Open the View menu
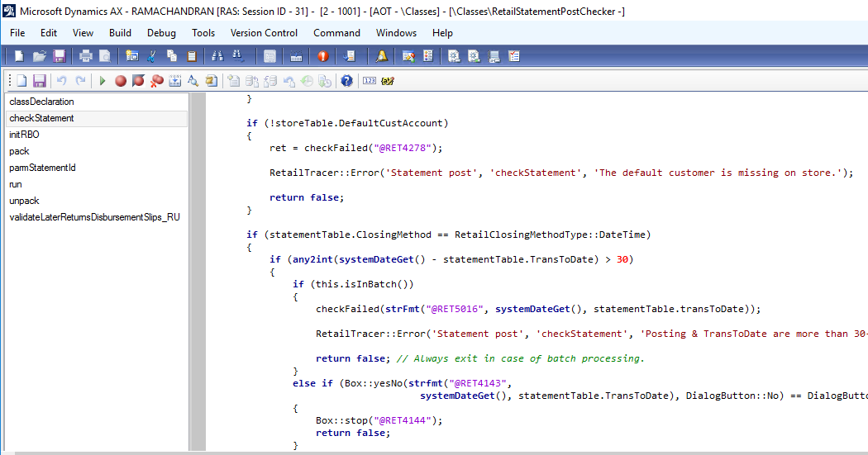The height and width of the screenshot is (455, 868). [83, 33]
